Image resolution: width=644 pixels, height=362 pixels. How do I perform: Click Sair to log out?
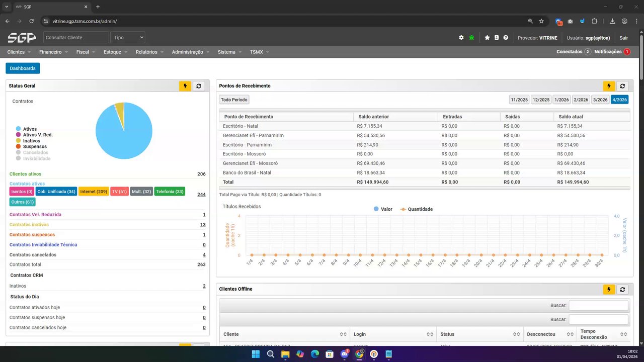click(623, 38)
